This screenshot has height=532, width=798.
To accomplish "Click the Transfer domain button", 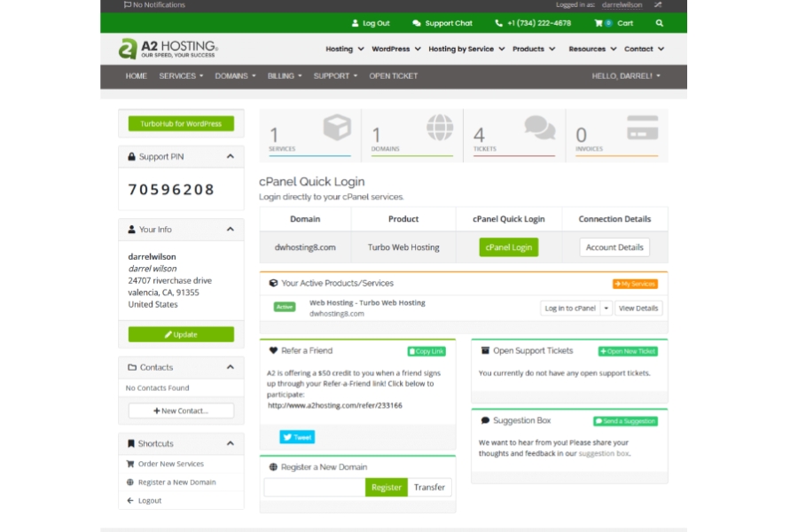I will pos(429,487).
